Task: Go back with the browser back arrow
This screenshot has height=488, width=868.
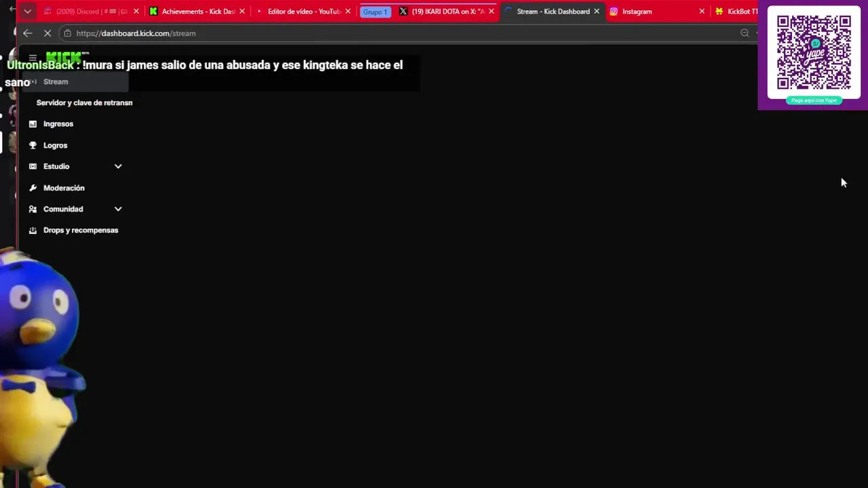Action: [27, 33]
